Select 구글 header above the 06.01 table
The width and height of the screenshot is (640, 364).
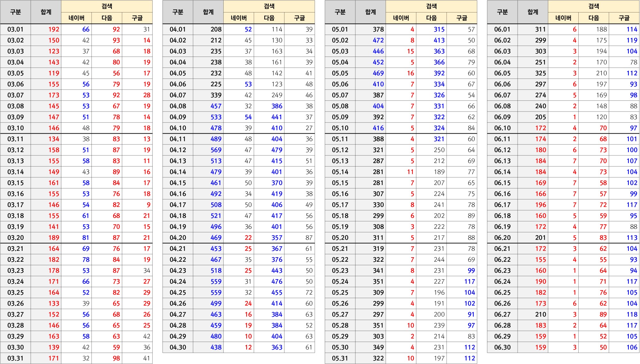pos(624,18)
